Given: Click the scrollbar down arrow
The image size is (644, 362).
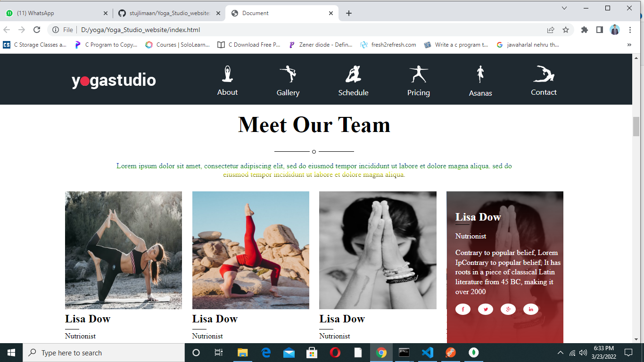Looking at the screenshot, I should (636, 339).
